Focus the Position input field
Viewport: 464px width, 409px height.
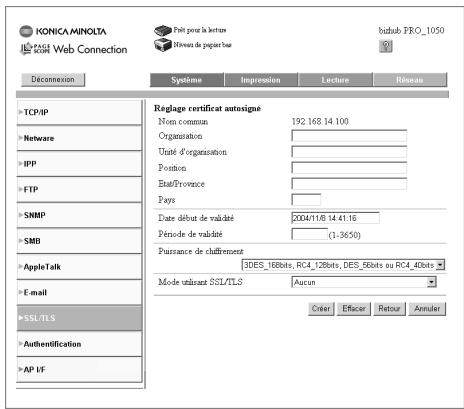pos(349,168)
